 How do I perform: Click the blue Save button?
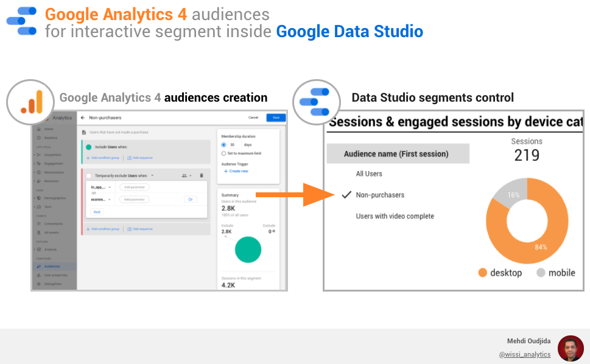click(x=276, y=117)
